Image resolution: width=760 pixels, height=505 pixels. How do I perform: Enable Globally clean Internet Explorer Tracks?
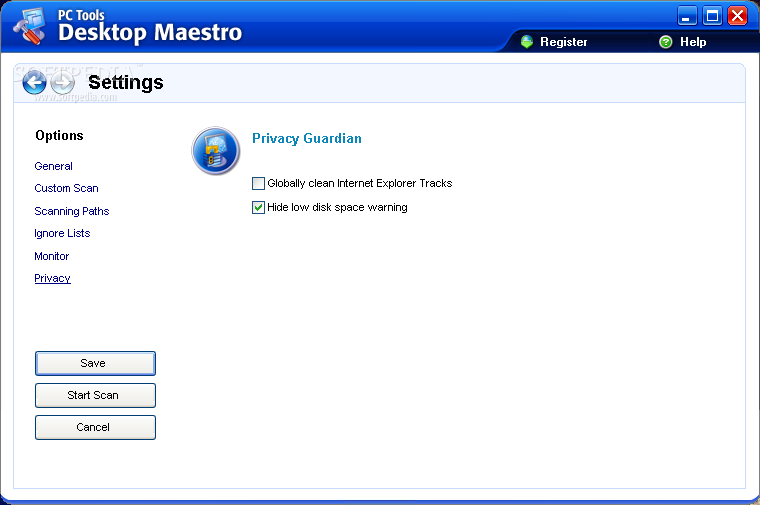258,183
